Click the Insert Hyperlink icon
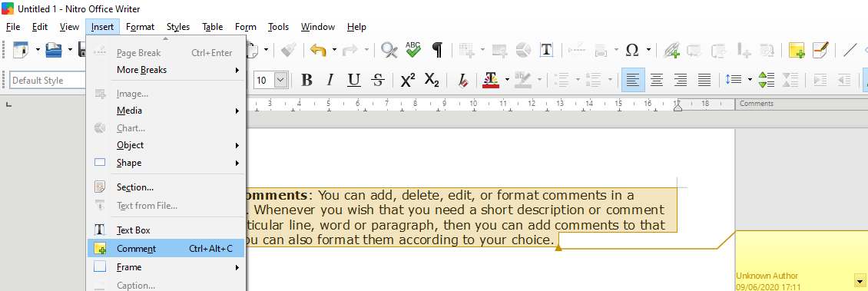This screenshot has width=868, height=291. coord(671,51)
